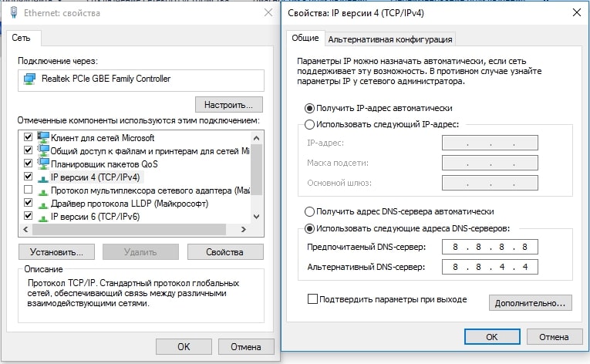Open the Свойства button for the component
Screen dimensions: 590x364
[x=225, y=252]
